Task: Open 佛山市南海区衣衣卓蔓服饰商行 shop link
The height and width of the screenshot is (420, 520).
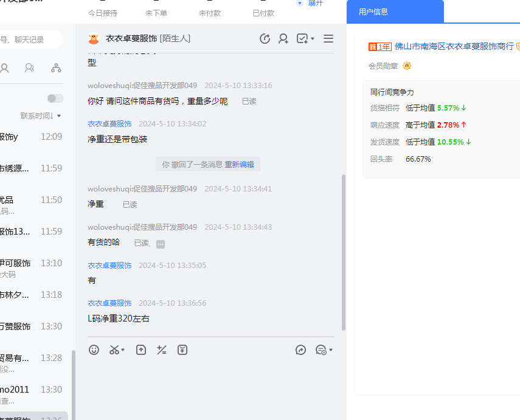Action: 454,46
